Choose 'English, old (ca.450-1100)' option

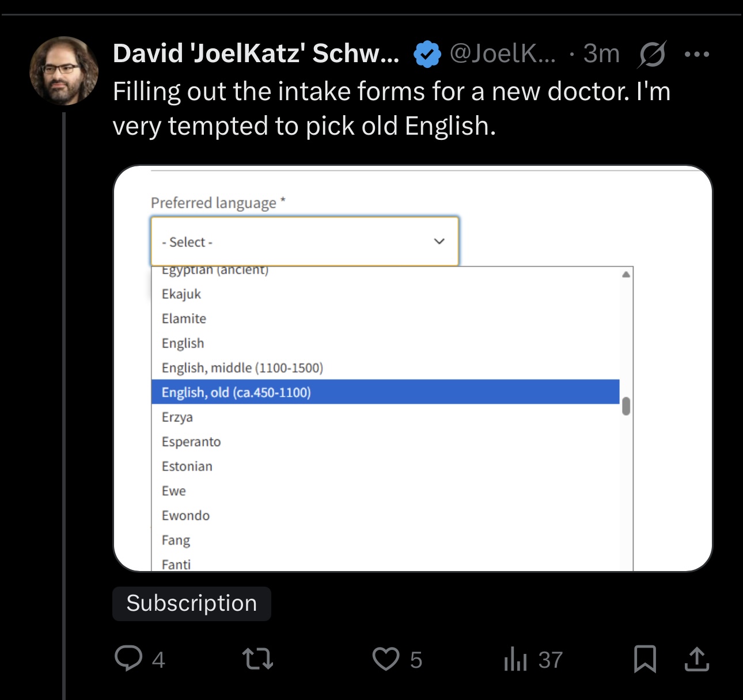(x=236, y=392)
